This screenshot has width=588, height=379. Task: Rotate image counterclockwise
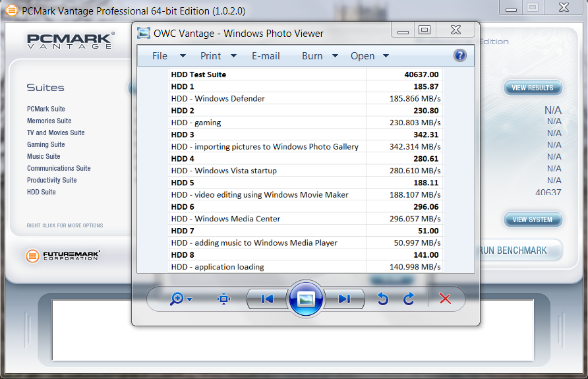point(382,299)
